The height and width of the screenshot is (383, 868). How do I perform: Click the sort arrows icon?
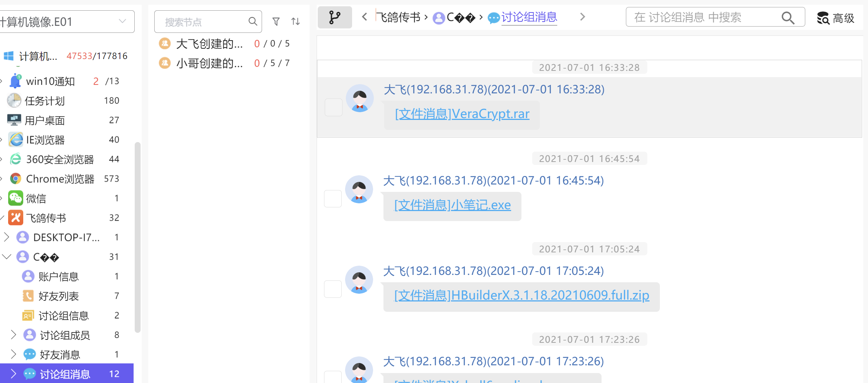295,22
